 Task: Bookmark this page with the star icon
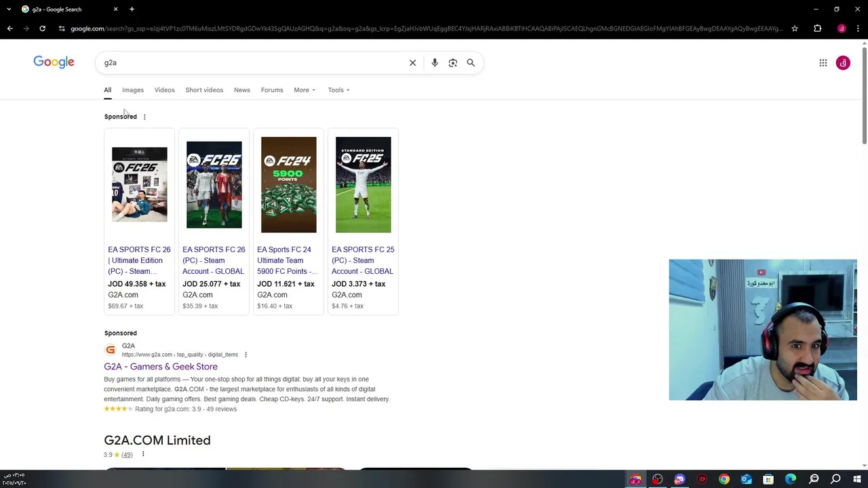pyautogui.click(x=795, y=28)
